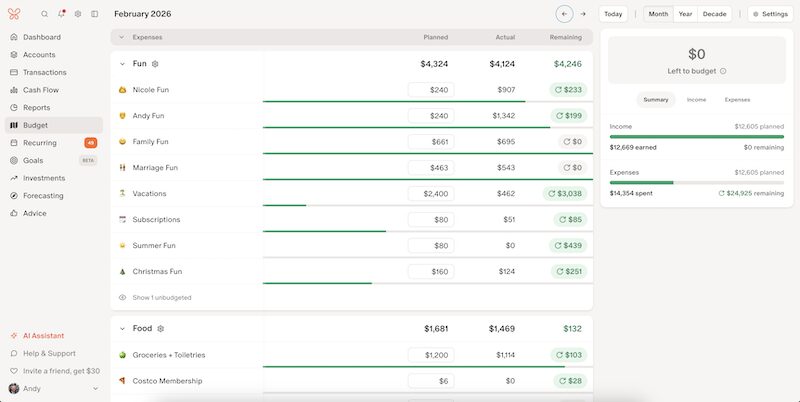Image resolution: width=800 pixels, height=402 pixels.
Task: Open budget Settings button
Action: (x=770, y=14)
